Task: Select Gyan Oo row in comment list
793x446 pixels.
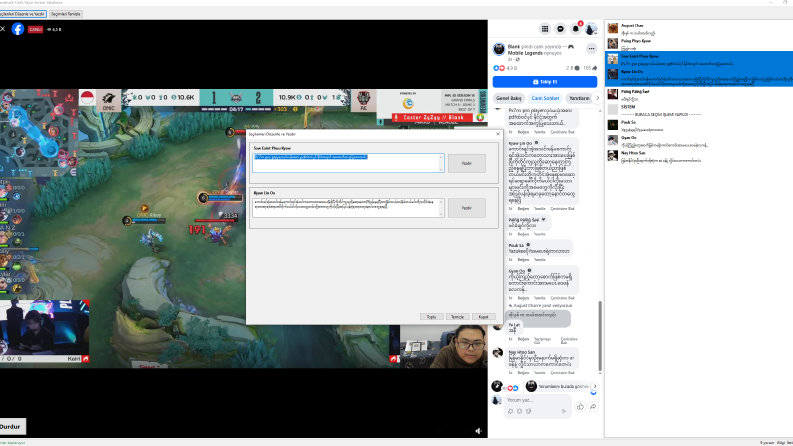Action: coord(699,140)
